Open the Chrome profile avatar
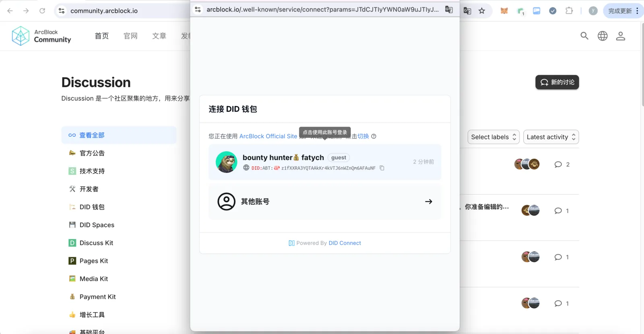 pos(593,11)
